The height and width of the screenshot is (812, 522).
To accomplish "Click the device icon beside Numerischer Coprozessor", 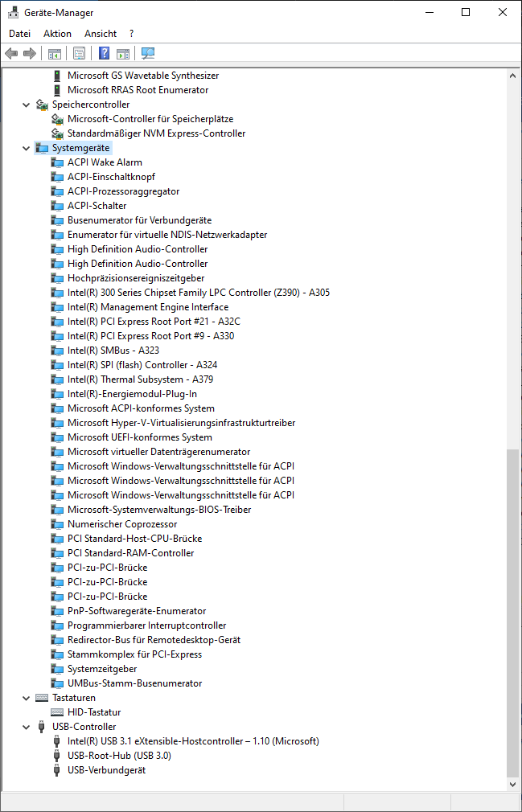I will [57, 524].
